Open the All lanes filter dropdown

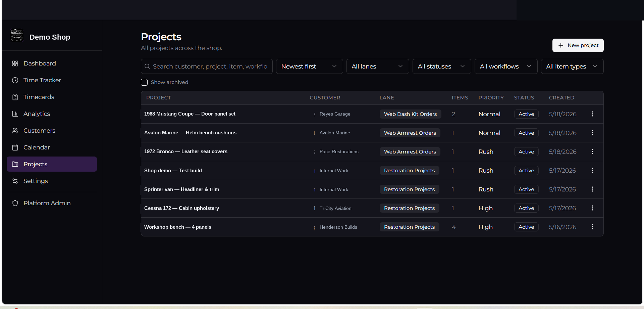(x=377, y=67)
